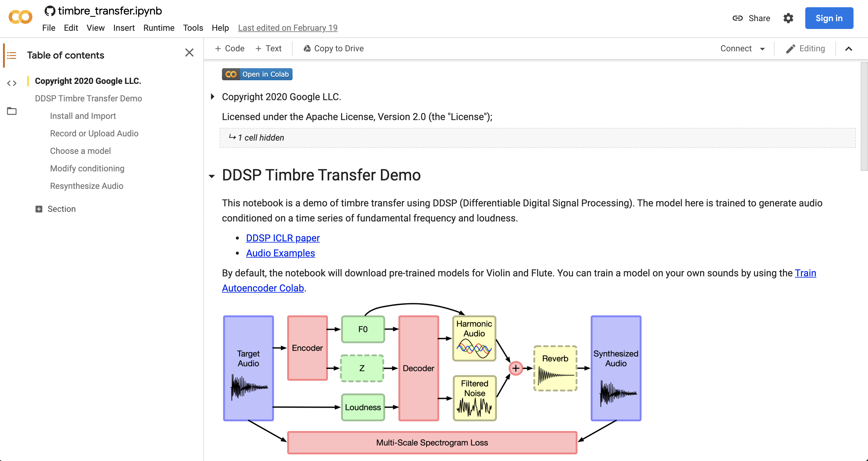Click the Audio Examples link
Image resolution: width=868 pixels, height=461 pixels.
point(281,253)
